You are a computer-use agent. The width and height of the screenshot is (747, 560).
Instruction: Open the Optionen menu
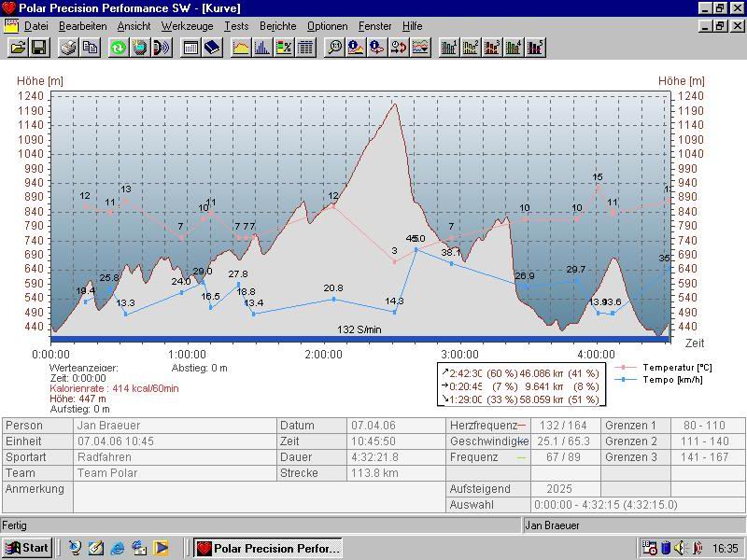[x=327, y=26]
